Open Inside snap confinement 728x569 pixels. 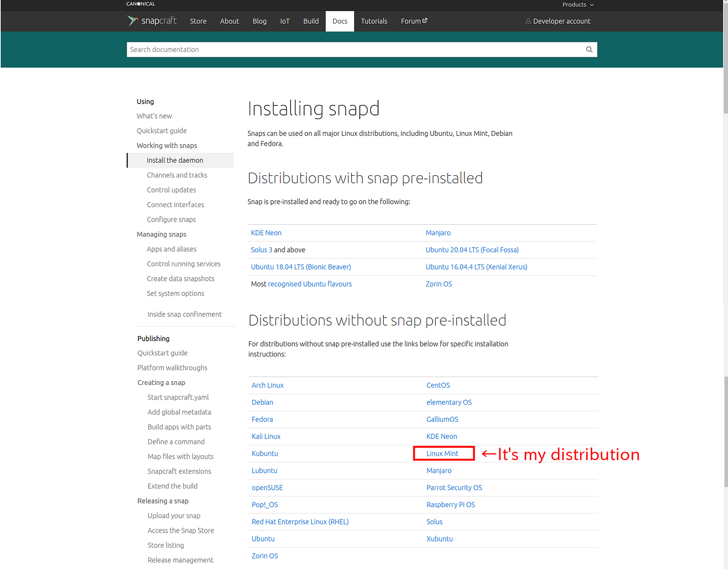185,314
